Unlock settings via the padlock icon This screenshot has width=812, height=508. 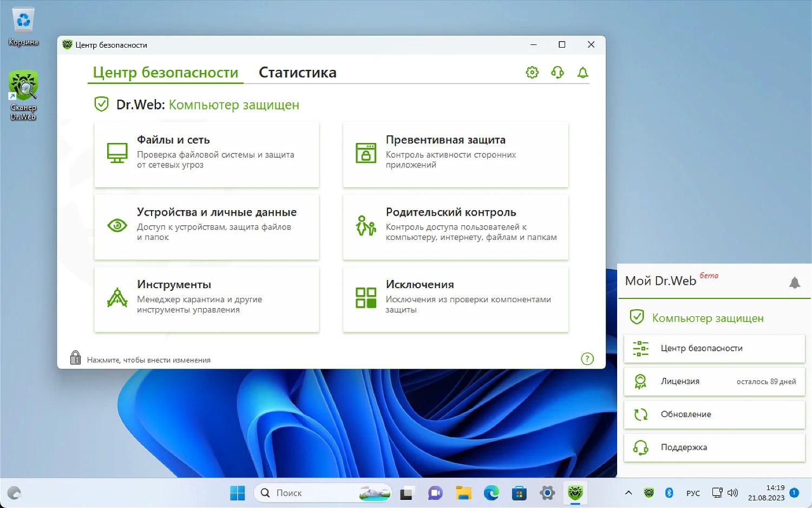pos(76,357)
